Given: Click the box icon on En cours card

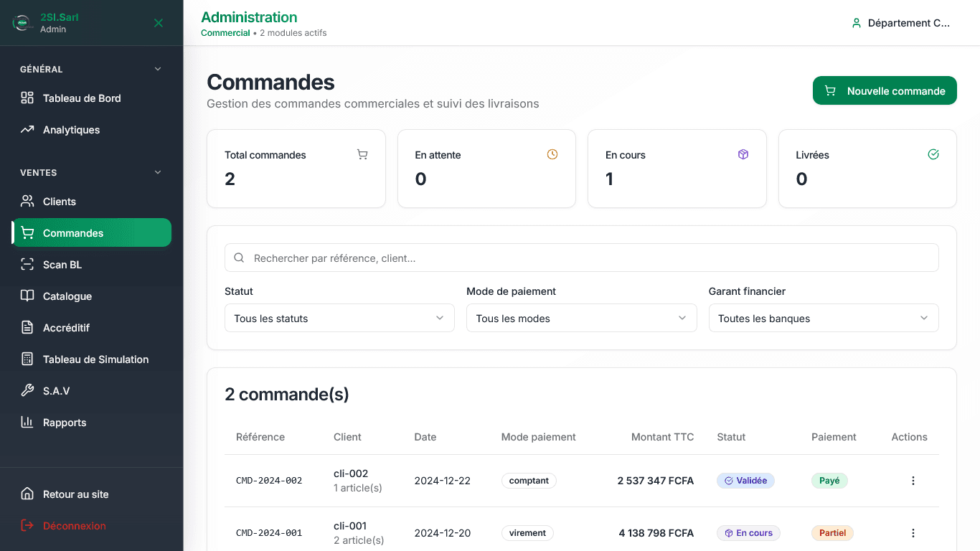Looking at the screenshot, I should point(743,154).
